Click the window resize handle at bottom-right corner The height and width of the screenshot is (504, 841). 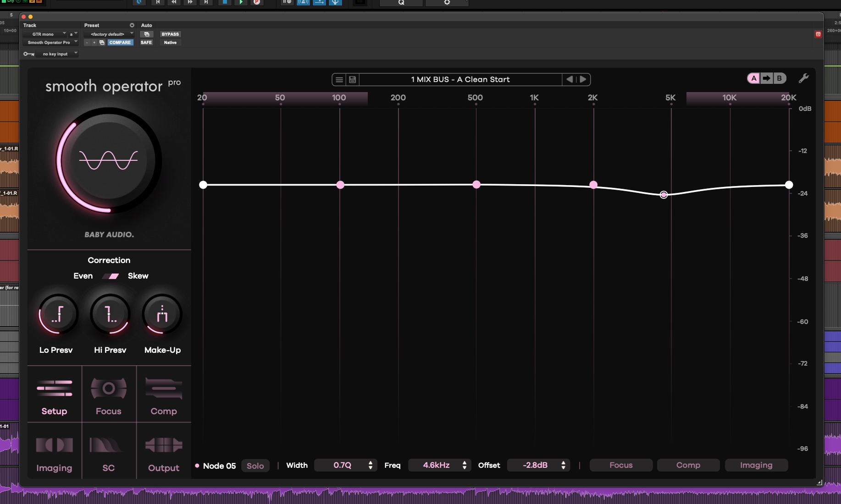coord(819,482)
